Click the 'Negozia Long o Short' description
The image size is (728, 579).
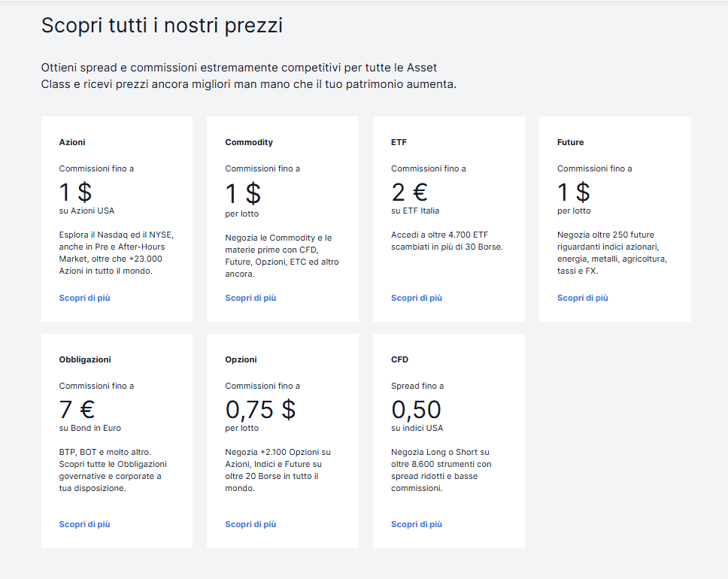tap(441, 471)
